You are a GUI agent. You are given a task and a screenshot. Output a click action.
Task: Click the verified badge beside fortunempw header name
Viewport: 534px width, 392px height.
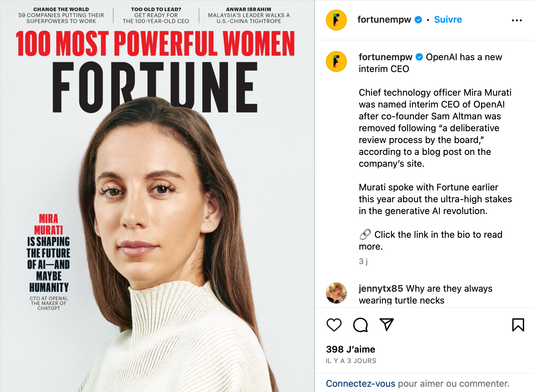(x=418, y=19)
